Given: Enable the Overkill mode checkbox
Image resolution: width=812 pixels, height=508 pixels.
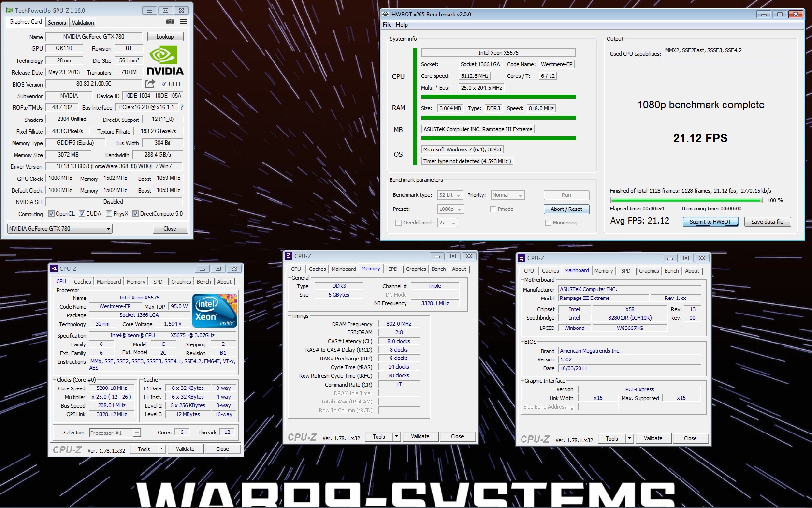Looking at the screenshot, I should point(399,223).
